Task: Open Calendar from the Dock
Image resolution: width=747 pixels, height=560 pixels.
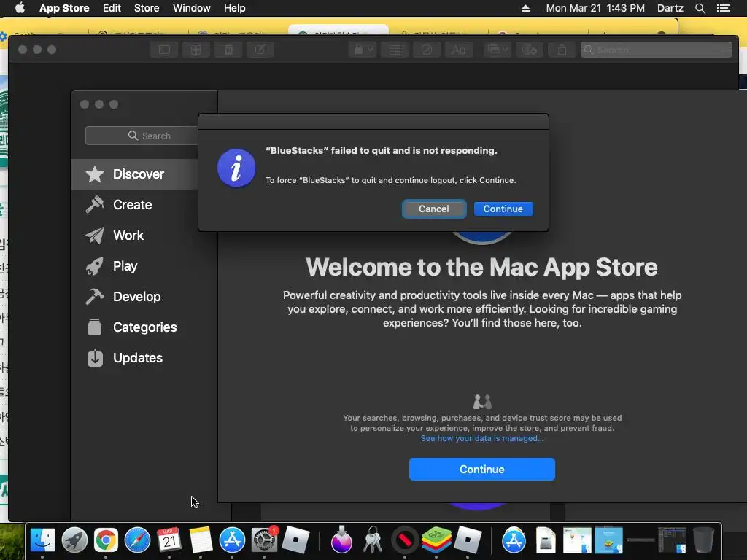Action: coord(169,540)
